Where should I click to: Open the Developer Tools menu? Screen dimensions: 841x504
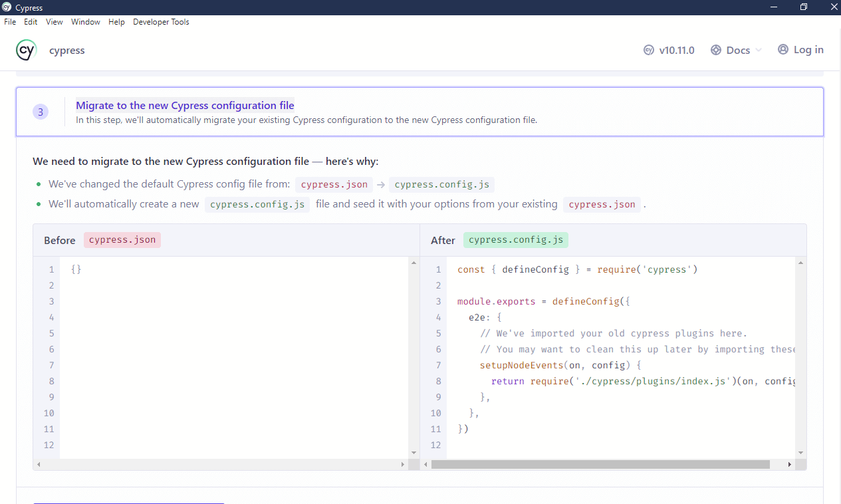pyautogui.click(x=161, y=21)
